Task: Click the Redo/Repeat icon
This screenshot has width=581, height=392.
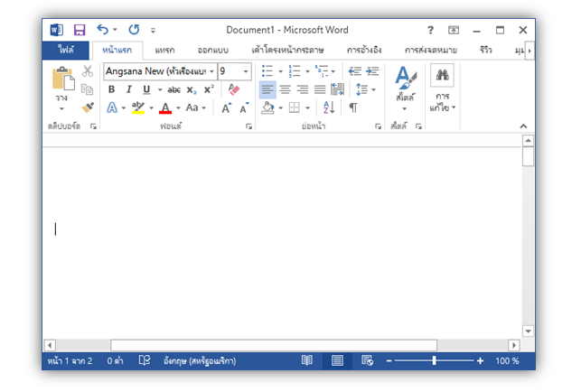Action: (x=134, y=29)
